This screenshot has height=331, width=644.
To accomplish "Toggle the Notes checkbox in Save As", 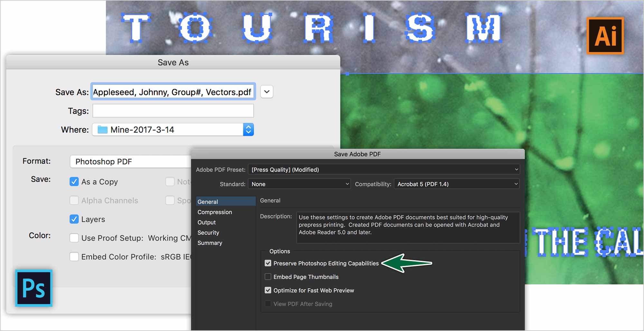I will click(170, 182).
